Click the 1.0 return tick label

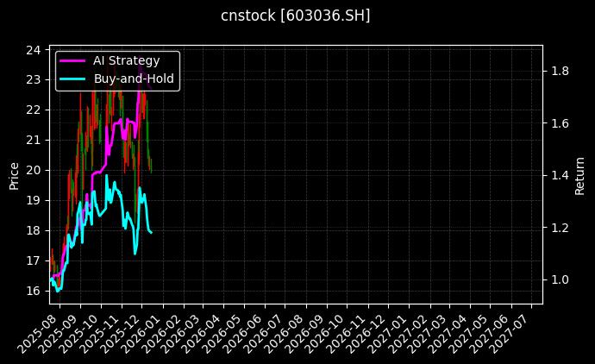pos(560,280)
